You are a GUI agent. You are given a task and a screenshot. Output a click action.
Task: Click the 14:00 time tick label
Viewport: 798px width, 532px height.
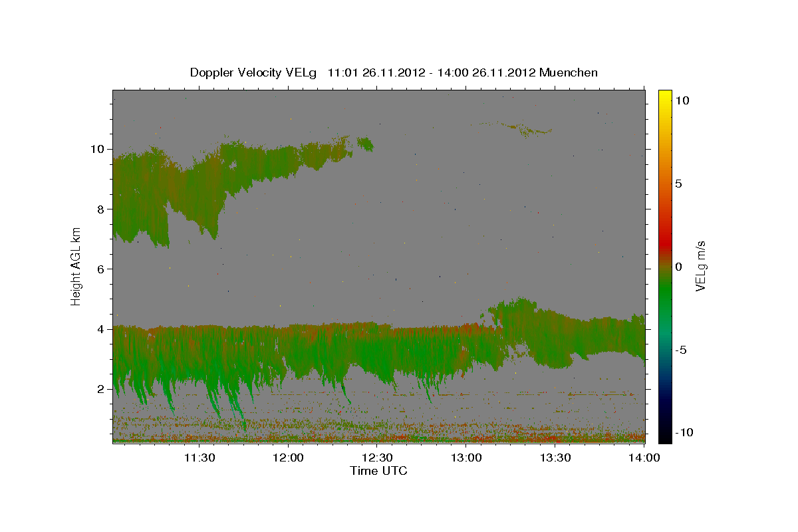644,458
